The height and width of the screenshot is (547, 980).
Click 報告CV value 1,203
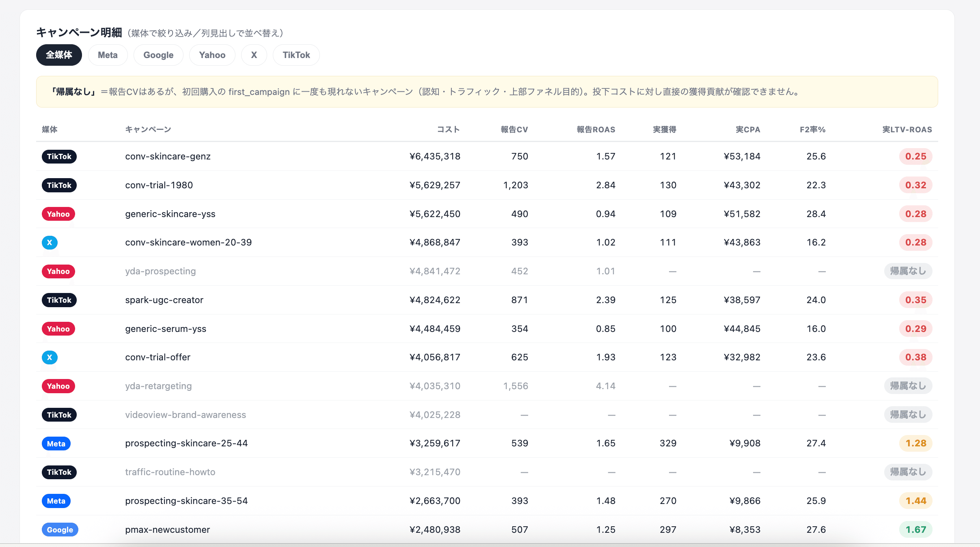point(516,185)
